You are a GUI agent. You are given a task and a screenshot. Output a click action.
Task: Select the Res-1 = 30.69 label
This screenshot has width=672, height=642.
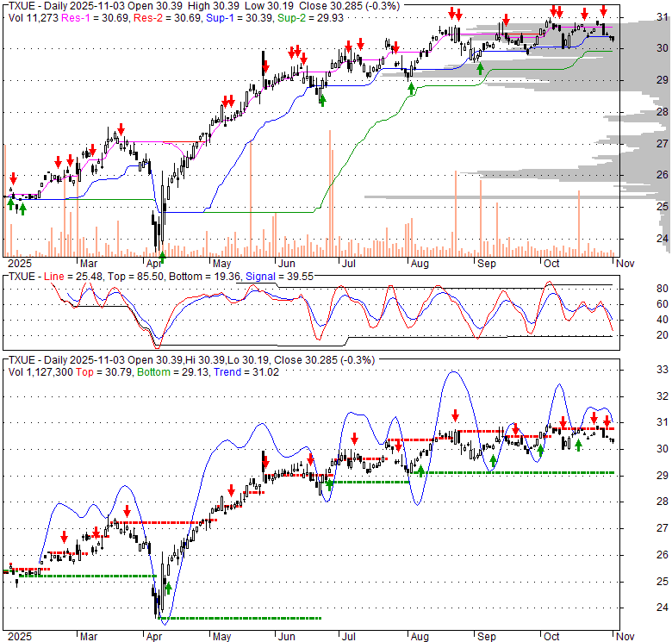[x=96, y=18]
